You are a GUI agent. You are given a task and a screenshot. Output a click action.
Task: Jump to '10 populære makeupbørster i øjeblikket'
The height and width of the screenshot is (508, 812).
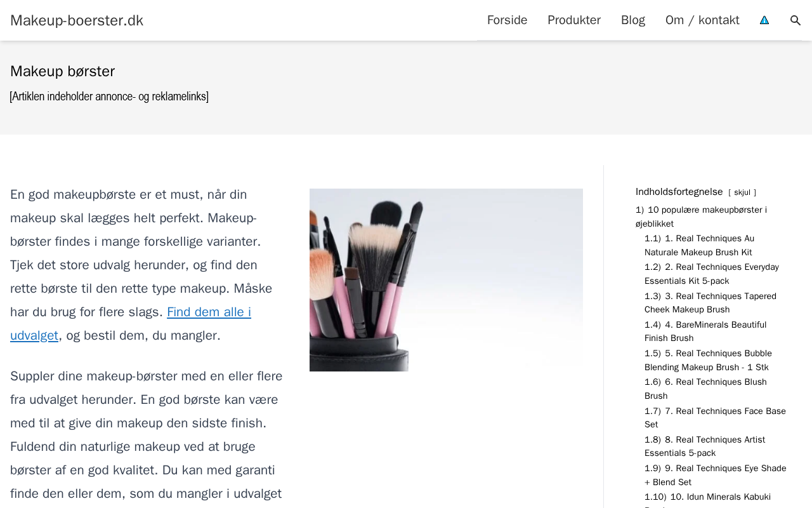(701, 217)
